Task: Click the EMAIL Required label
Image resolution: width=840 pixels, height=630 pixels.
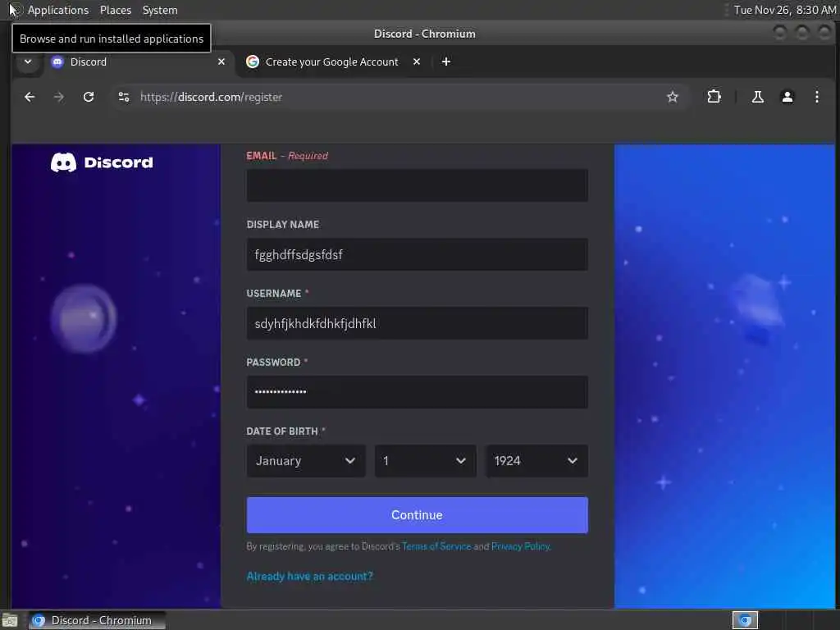Action: point(287,156)
